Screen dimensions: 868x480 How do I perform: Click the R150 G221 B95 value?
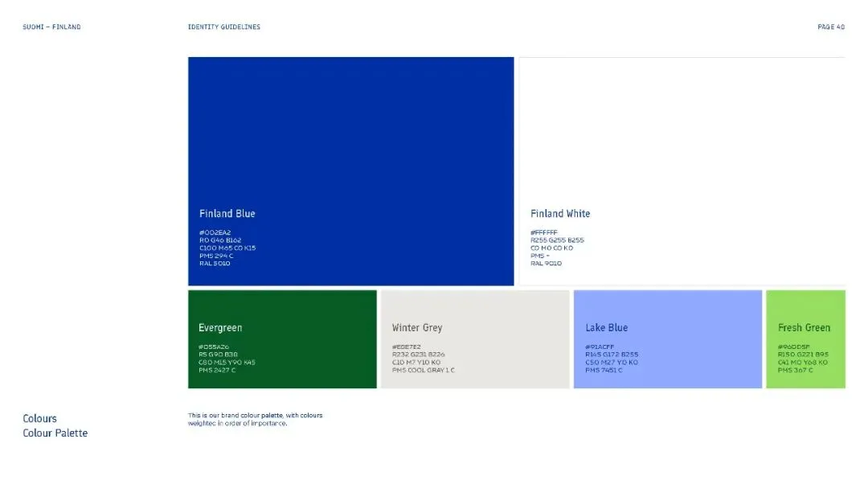803,355
